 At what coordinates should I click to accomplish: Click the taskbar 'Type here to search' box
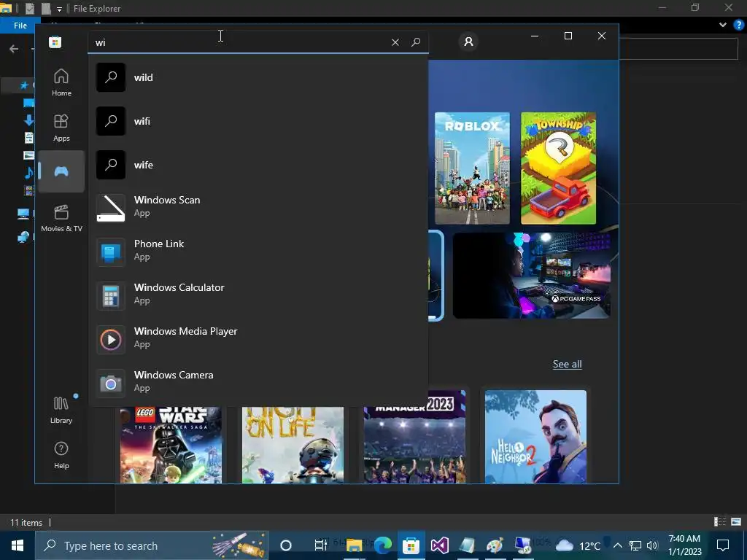pyautogui.click(x=152, y=545)
